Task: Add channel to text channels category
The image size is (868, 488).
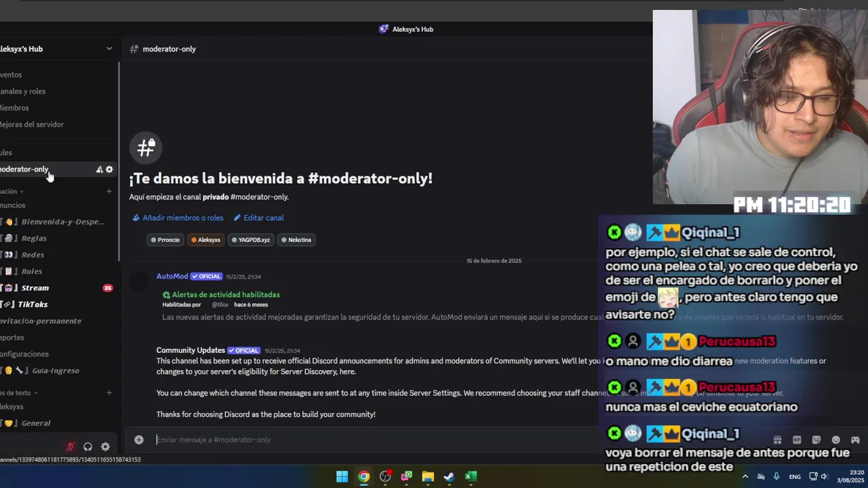Action: (109, 392)
